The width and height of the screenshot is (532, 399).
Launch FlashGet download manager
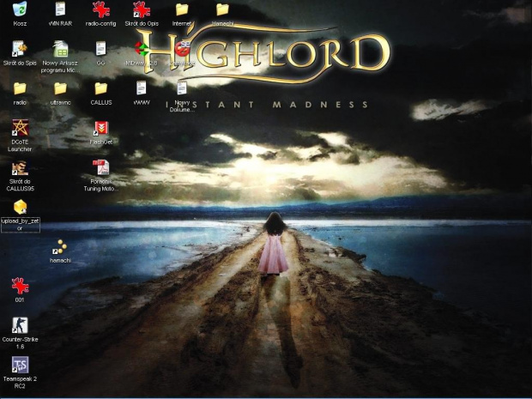(x=100, y=129)
